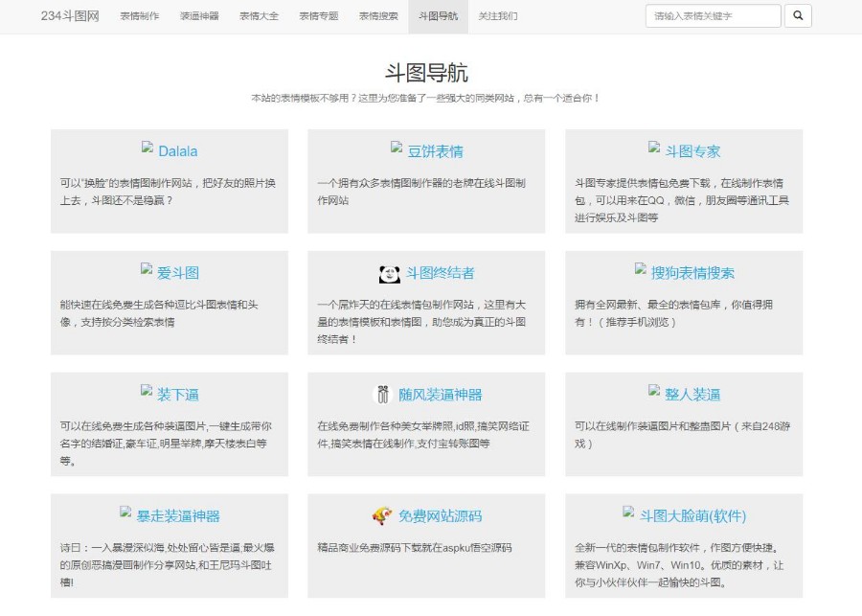Go to 表情大全 in the navbar
Image resolution: width=862 pixels, height=616 pixels.
pyautogui.click(x=259, y=16)
